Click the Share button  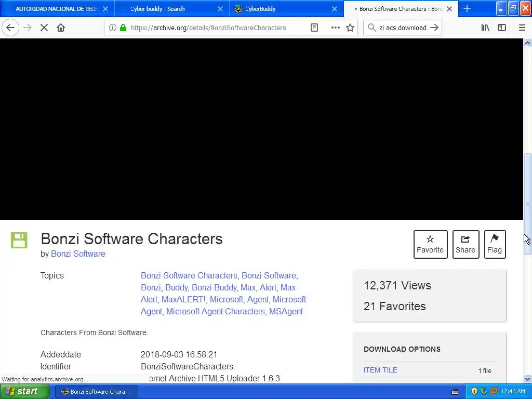point(465,244)
